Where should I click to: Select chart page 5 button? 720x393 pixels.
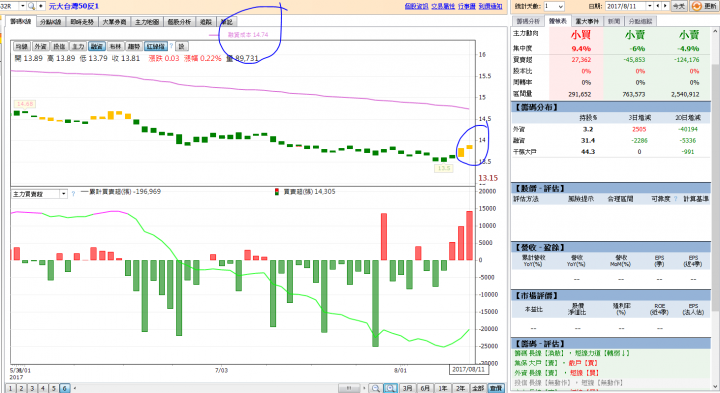coord(54,388)
